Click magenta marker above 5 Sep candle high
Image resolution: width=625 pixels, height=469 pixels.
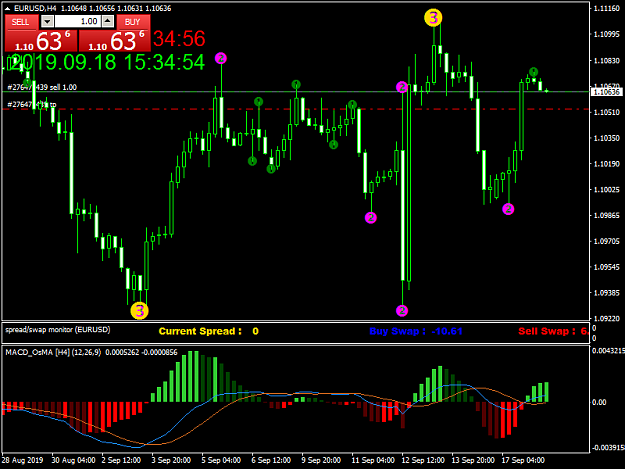point(221,59)
